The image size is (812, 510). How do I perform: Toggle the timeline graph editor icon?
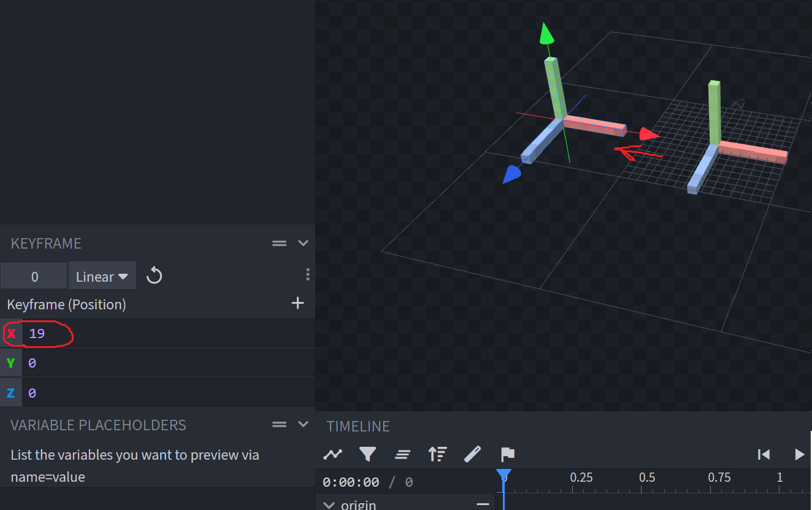pyautogui.click(x=333, y=454)
